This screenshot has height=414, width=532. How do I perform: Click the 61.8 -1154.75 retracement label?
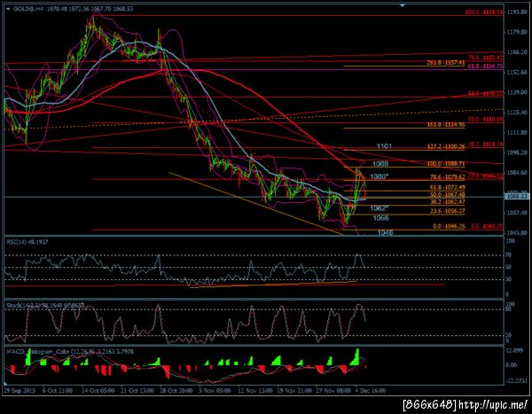point(485,66)
